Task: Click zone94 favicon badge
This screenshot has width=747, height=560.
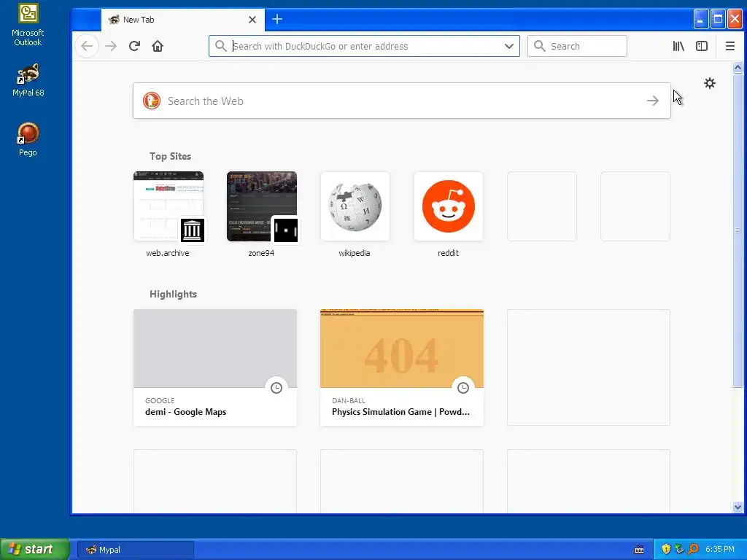Action: (286, 230)
